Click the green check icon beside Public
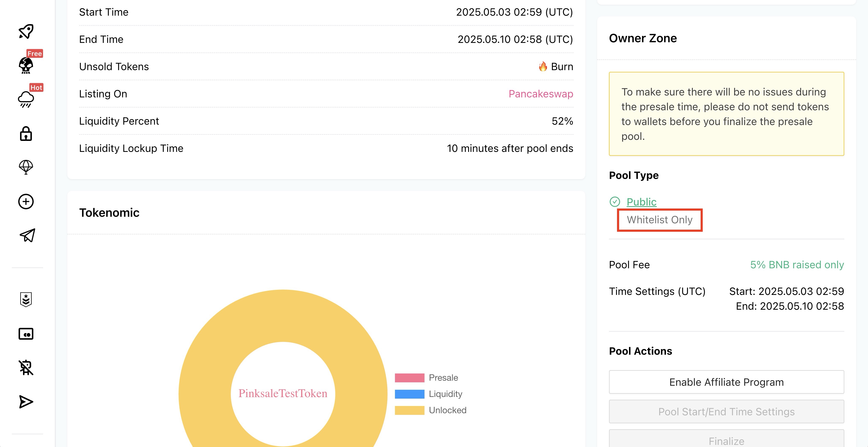The image size is (868, 447). [615, 202]
